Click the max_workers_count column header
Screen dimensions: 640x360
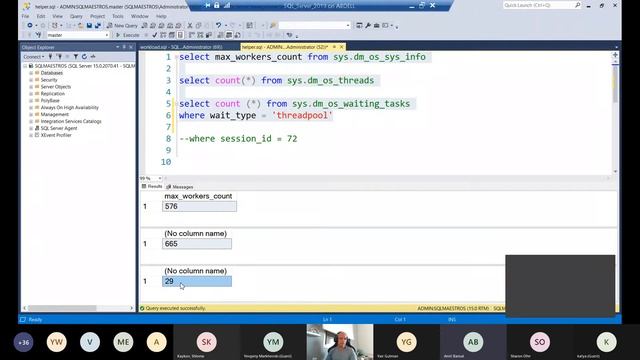coord(198,196)
